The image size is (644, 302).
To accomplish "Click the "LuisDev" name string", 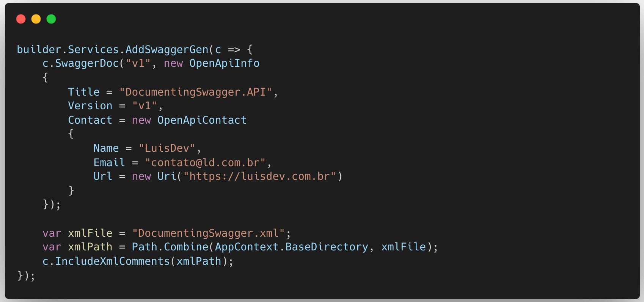I will 167,148.
